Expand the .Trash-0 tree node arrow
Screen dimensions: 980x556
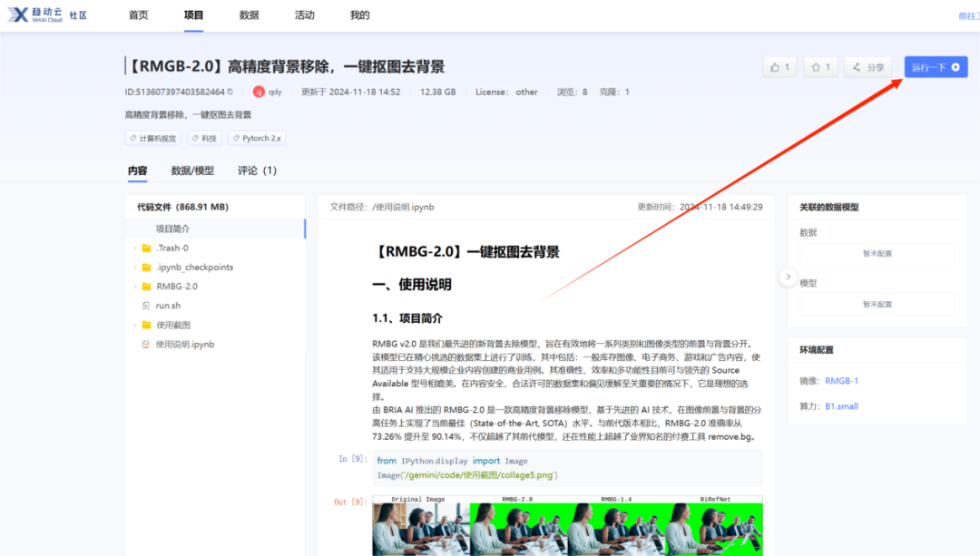click(135, 248)
